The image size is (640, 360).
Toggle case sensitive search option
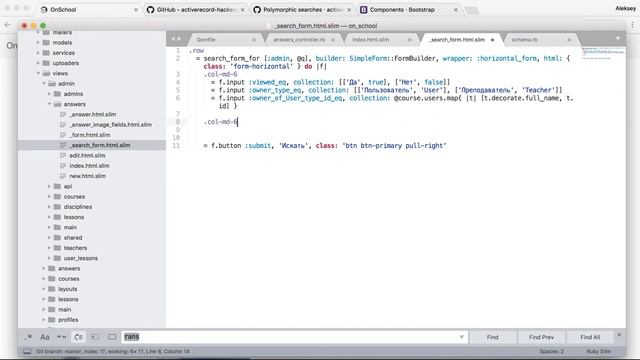[45, 337]
